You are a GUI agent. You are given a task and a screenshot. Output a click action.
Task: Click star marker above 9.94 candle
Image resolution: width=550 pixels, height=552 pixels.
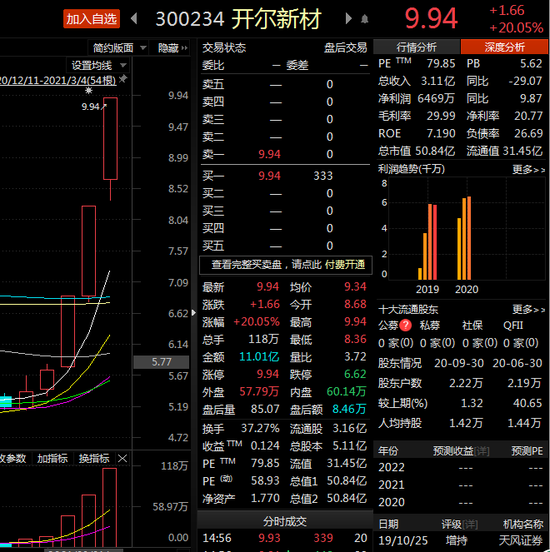pos(89,90)
